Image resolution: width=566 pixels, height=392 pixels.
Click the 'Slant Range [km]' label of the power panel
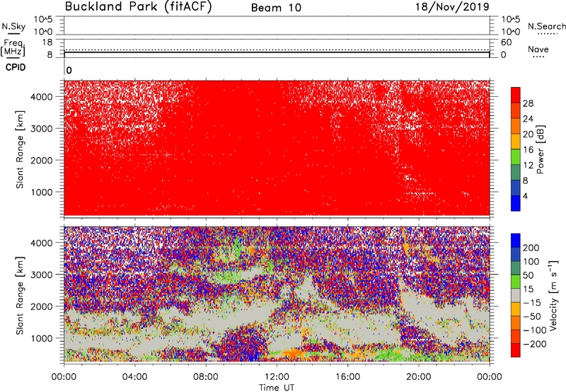click(x=20, y=149)
